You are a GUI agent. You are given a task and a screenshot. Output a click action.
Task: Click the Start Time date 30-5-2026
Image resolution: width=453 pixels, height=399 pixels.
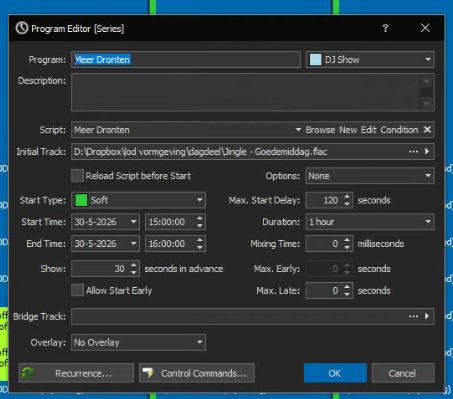tap(95, 222)
